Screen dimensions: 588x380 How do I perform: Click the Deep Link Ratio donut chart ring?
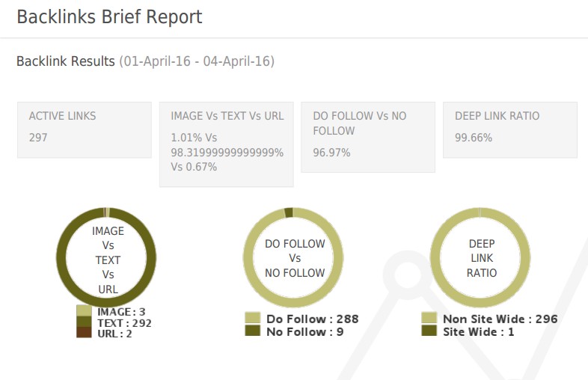click(435, 258)
